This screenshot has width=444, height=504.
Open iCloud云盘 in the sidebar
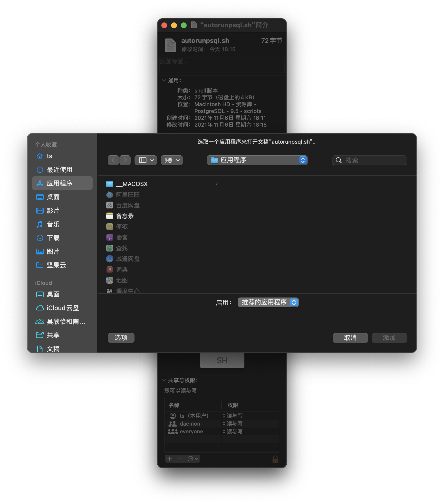click(63, 308)
